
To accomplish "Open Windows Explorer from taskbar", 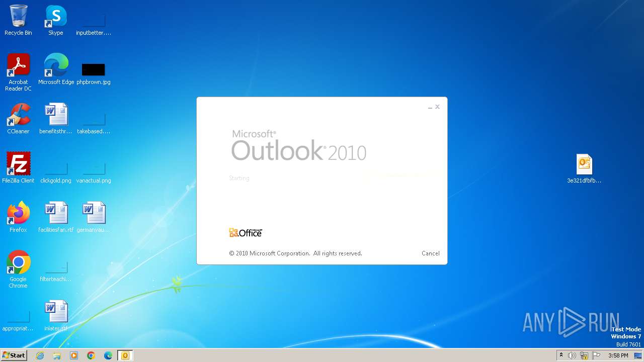I will click(x=57, y=355).
